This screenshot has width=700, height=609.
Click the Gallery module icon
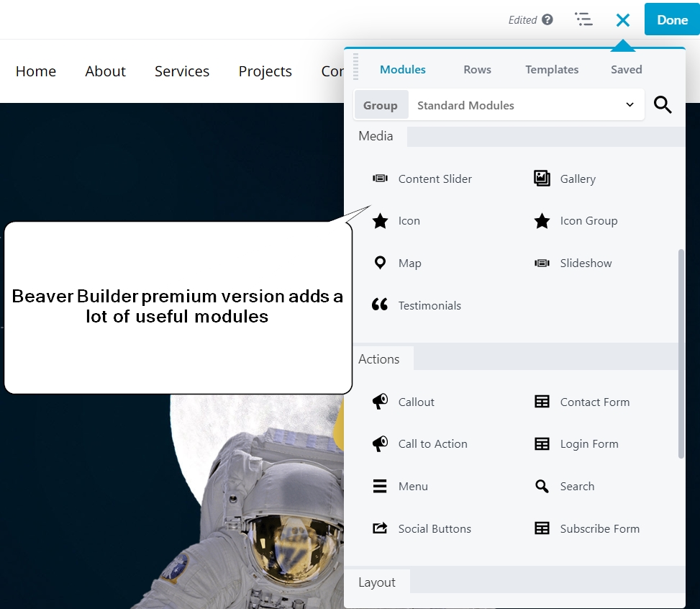point(542,178)
